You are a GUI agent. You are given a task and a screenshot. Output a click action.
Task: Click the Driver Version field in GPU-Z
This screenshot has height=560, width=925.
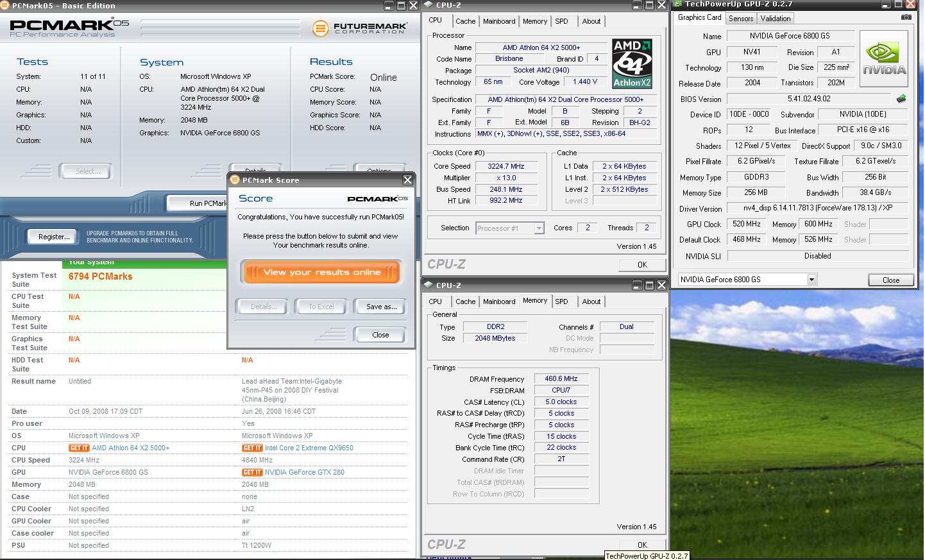(817, 208)
